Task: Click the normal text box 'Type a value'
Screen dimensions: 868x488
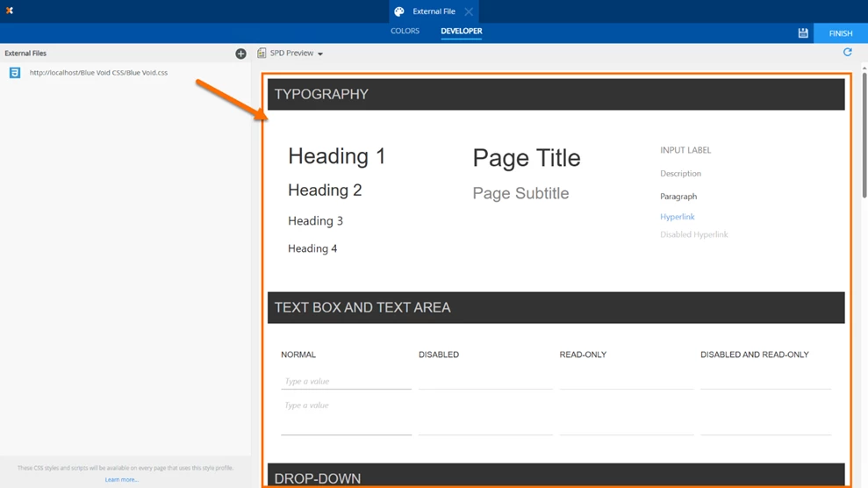Action: (x=346, y=381)
